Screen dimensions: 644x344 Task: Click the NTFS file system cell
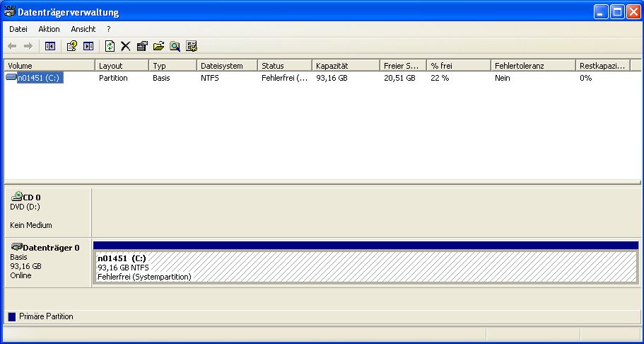click(x=210, y=78)
